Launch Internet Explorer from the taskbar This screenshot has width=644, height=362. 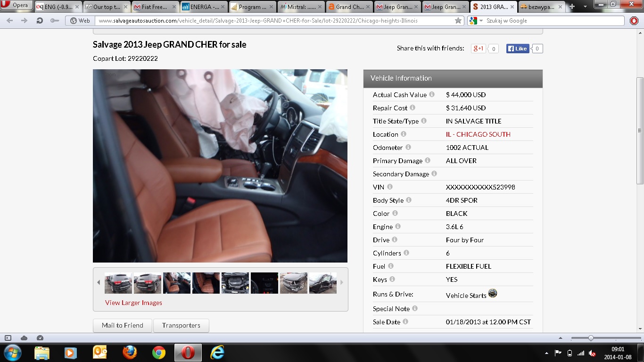click(217, 353)
